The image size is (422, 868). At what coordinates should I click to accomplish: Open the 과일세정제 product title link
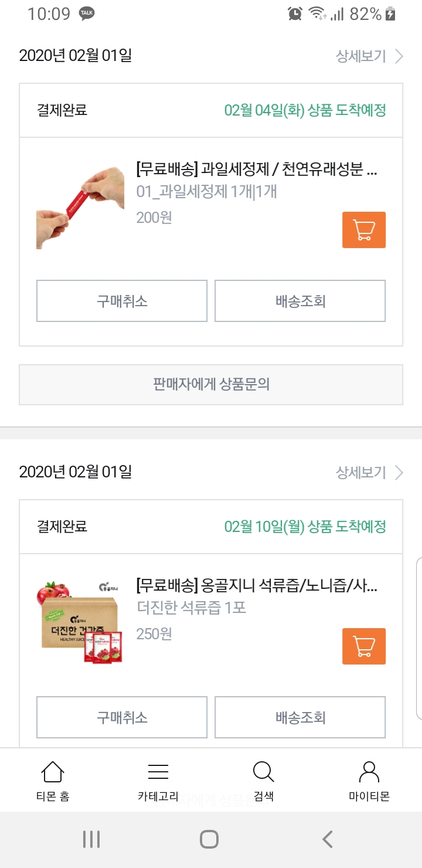[x=257, y=171]
